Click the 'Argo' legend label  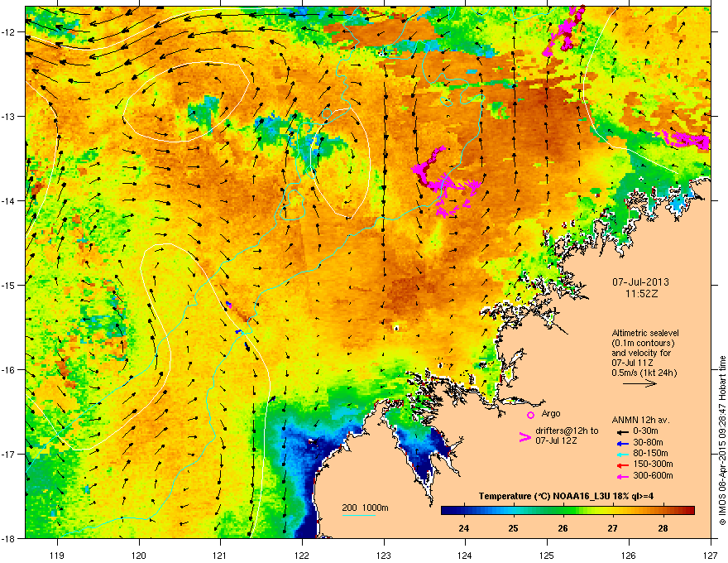[x=551, y=413]
